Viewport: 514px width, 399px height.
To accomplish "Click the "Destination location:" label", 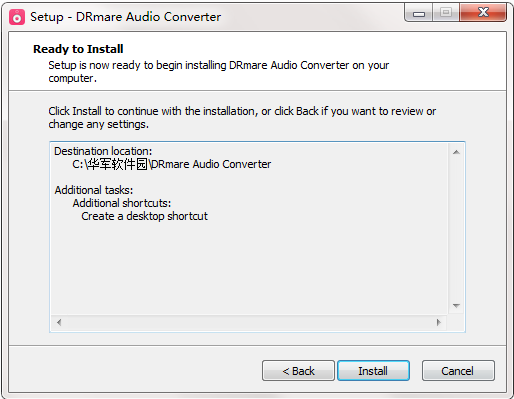I will point(103,151).
